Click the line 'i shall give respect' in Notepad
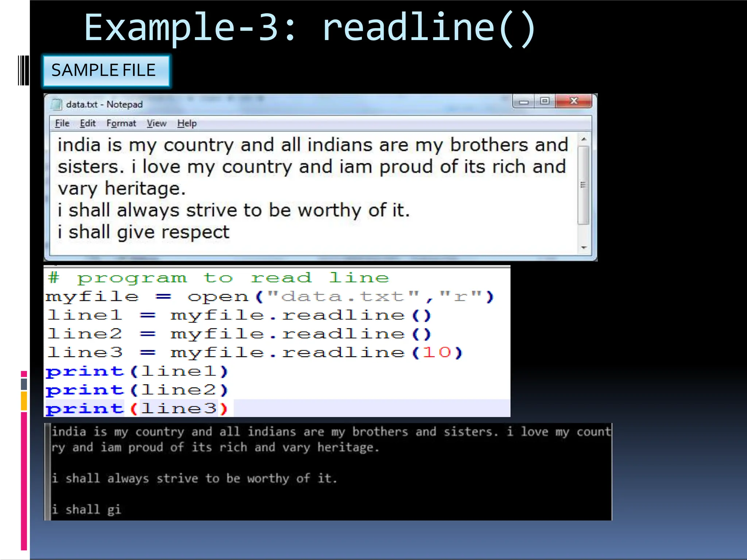The image size is (747, 560). point(144,232)
